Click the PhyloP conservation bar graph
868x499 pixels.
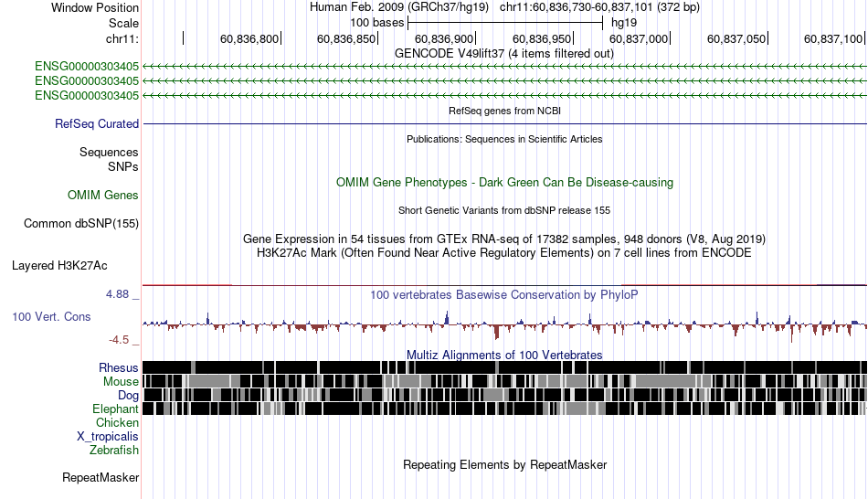[504, 327]
